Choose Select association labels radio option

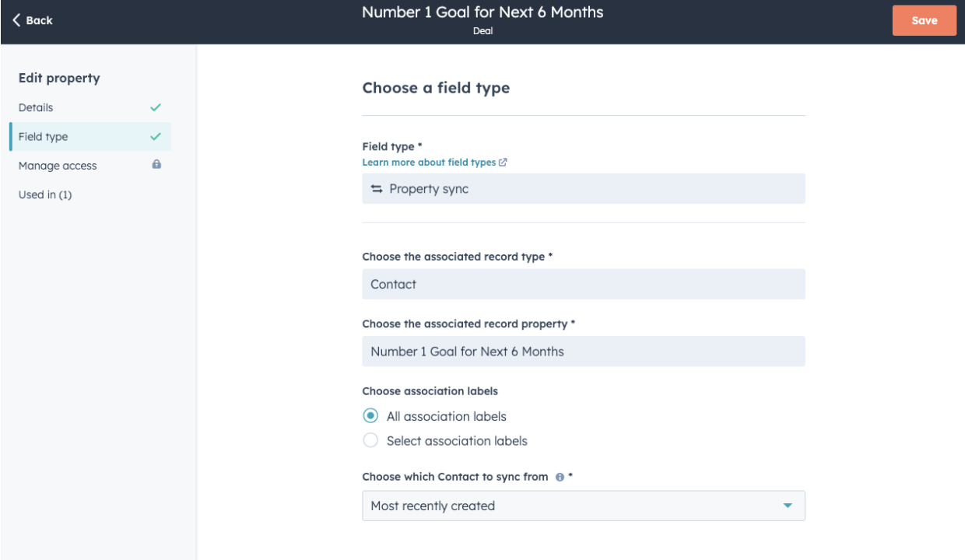(371, 441)
